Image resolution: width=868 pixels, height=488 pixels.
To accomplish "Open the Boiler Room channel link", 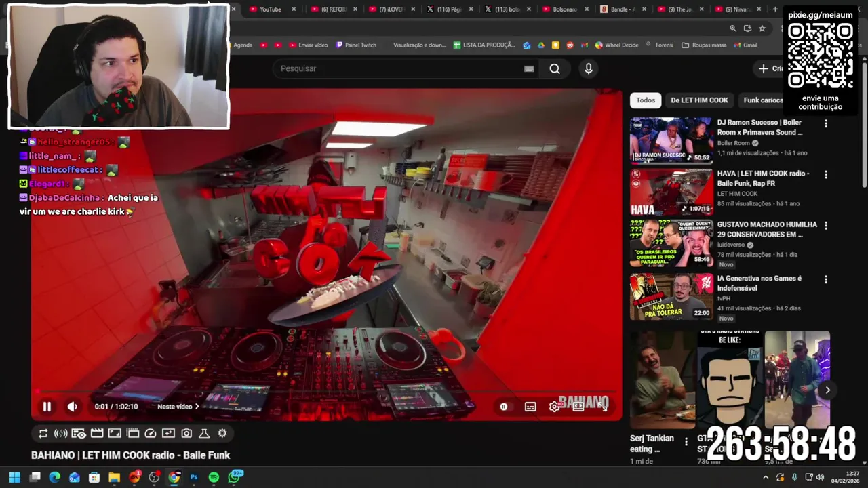I will tap(734, 143).
